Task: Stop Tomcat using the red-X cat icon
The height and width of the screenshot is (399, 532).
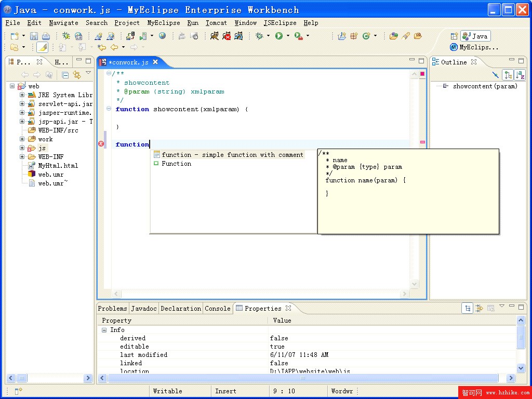Action: 227,36
